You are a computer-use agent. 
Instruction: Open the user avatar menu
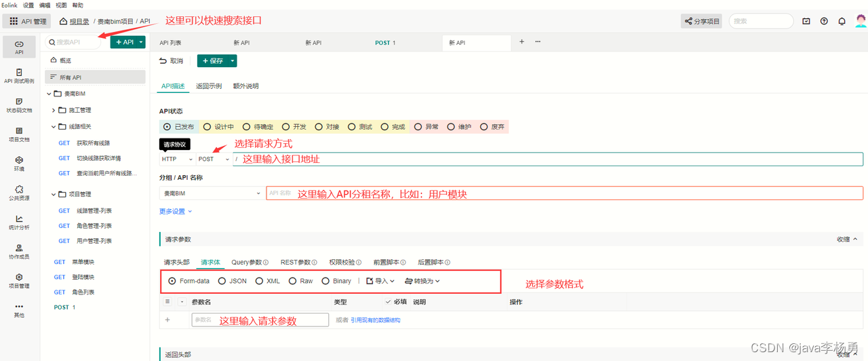(x=861, y=21)
